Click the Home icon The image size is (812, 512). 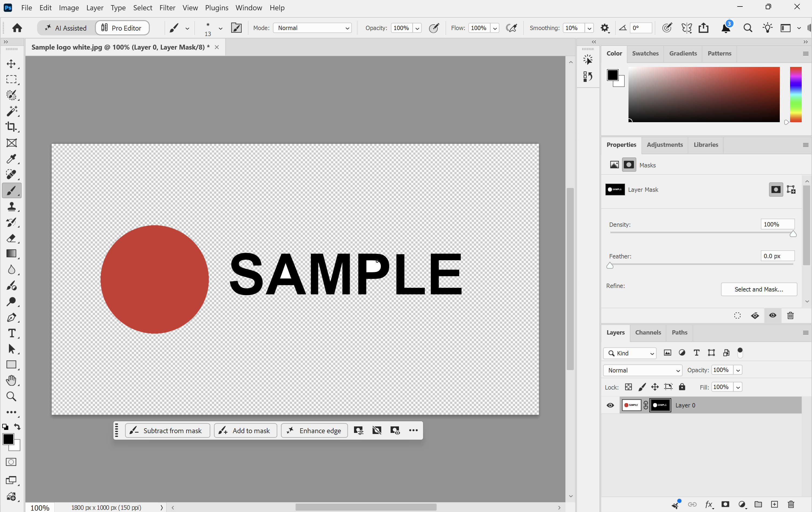coord(17,28)
